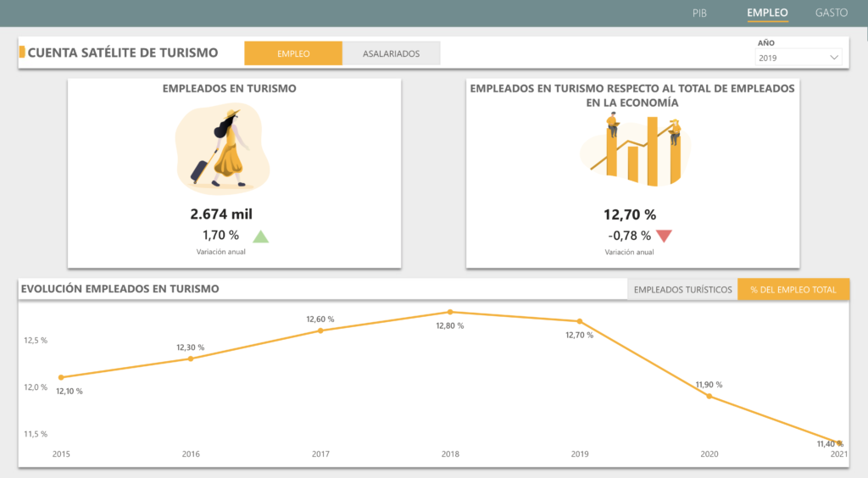Click the 2.674 mil employees figure

221,214
